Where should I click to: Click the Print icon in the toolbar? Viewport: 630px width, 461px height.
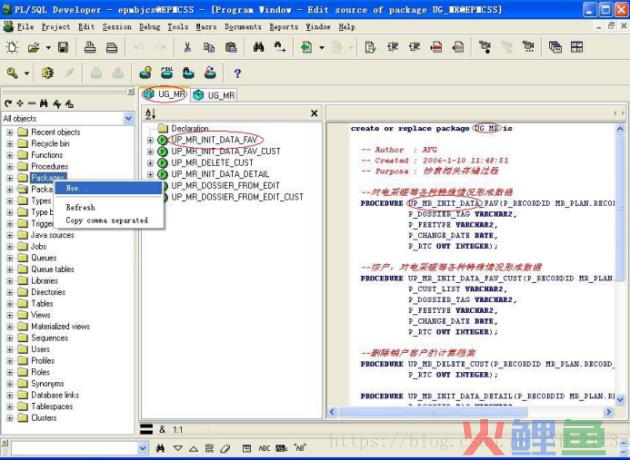90,47
